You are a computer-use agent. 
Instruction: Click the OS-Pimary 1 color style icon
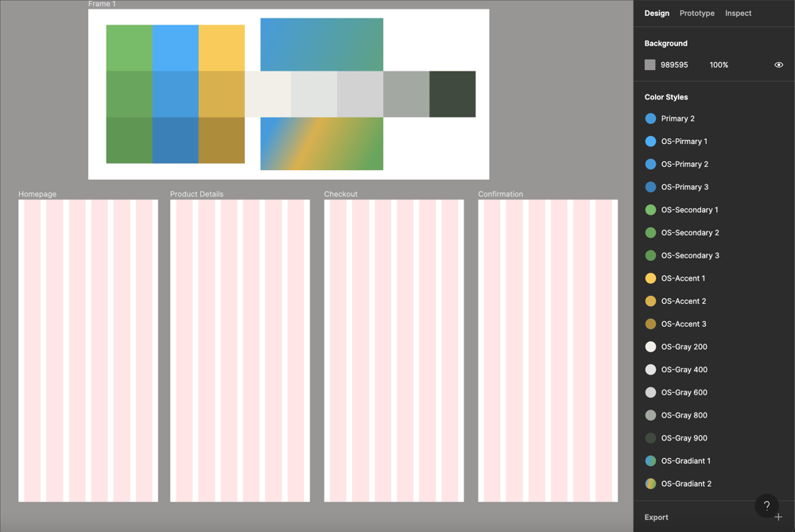tap(650, 141)
